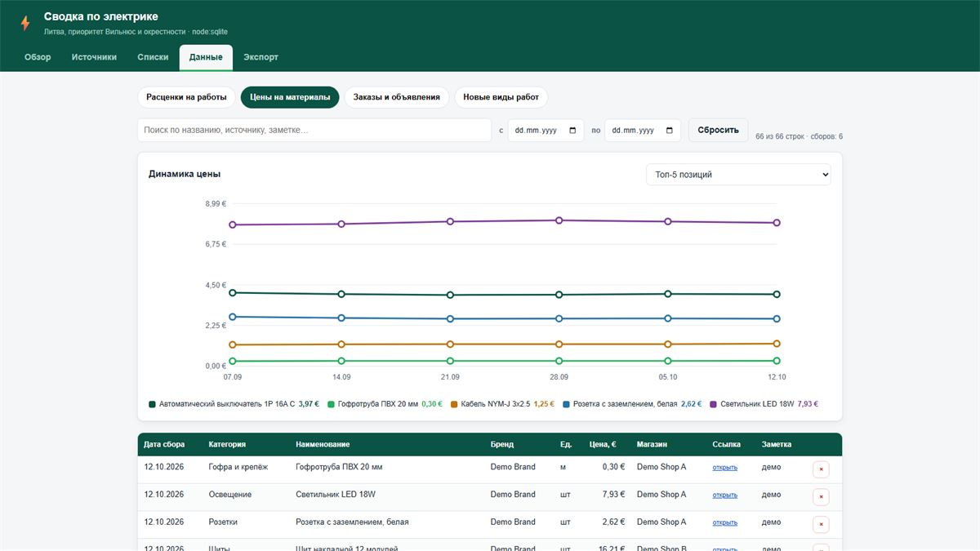Image resolution: width=980 pixels, height=551 pixels.
Task: Select the Данные tab
Action: click(x=206, y=57)
